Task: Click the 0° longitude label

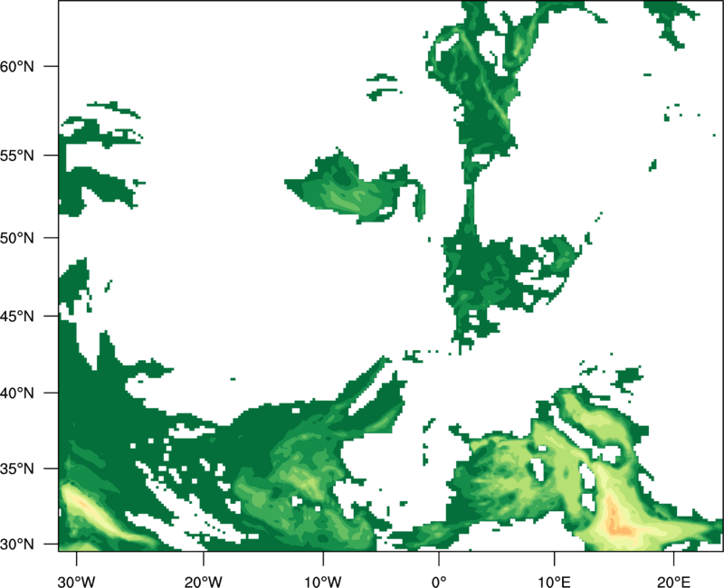Action: point(439,582)
